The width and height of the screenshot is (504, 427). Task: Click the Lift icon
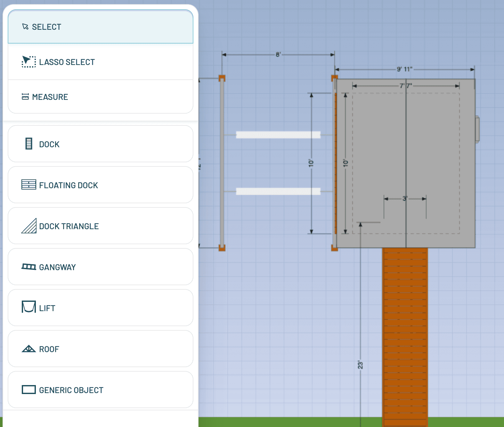[29, 307]
